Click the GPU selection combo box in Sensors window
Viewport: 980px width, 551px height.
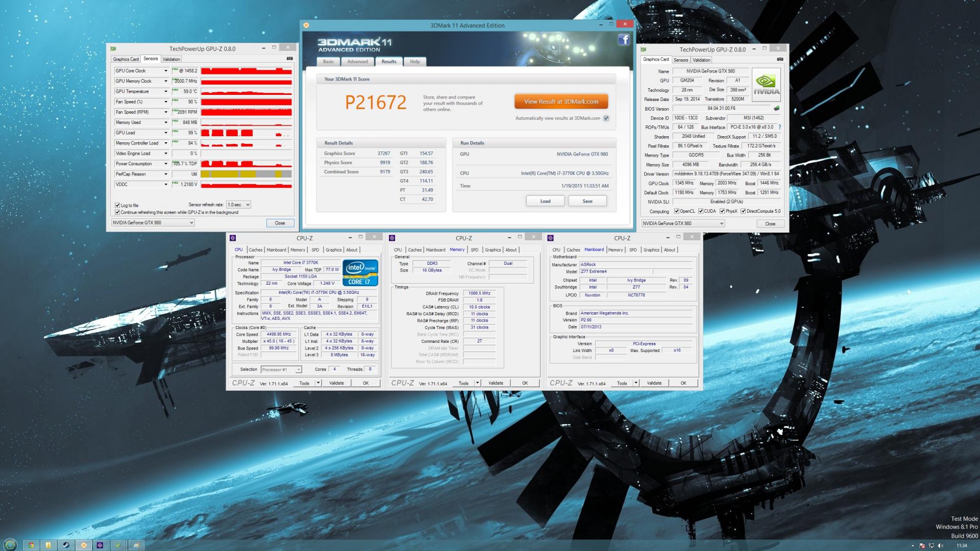[153, 222]
